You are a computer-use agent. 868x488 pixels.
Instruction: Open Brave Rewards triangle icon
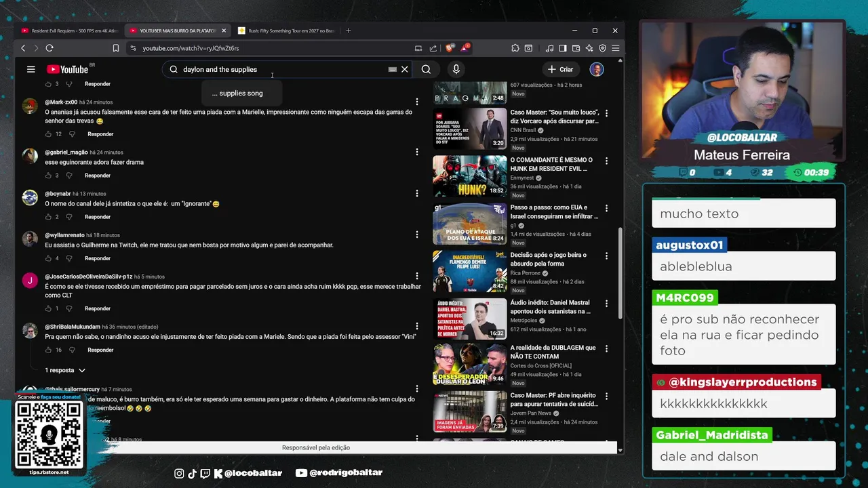point(465,48)
